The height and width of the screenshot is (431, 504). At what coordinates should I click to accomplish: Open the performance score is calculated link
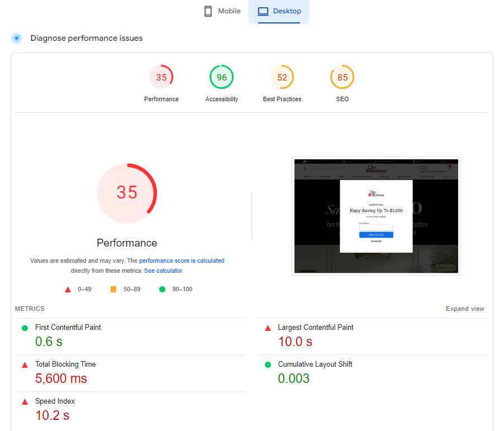coord(182,261)
